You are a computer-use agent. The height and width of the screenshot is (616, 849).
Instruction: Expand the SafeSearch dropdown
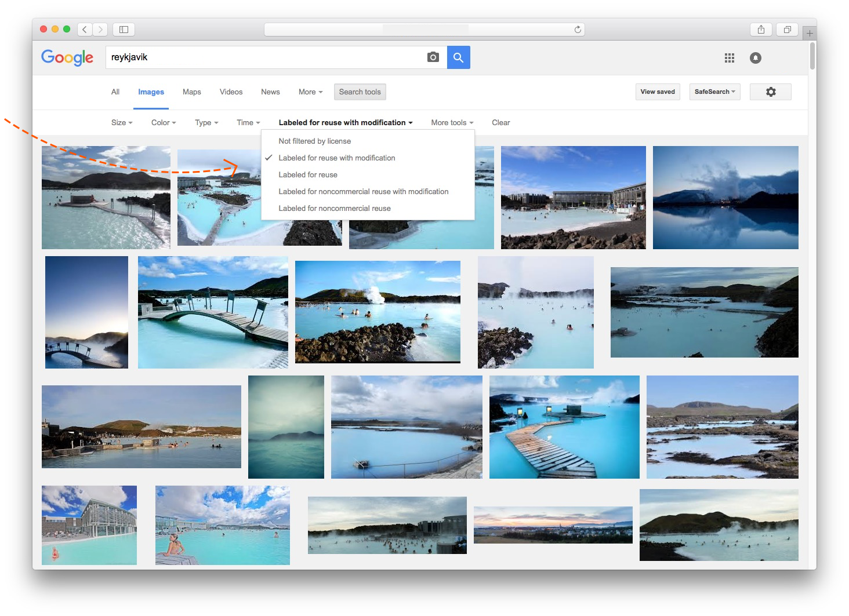[714, 92]
